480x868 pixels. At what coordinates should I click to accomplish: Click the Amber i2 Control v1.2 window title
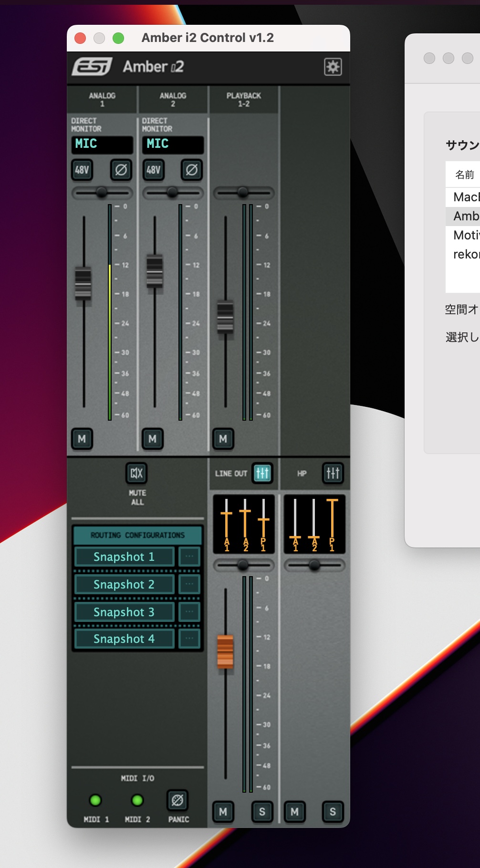[x=208, y=38]
